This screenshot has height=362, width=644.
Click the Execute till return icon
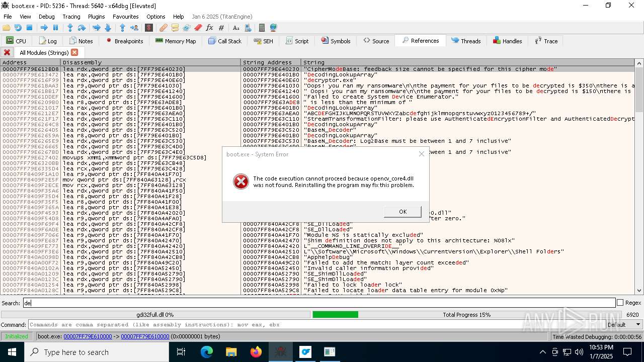coord(123,28)
